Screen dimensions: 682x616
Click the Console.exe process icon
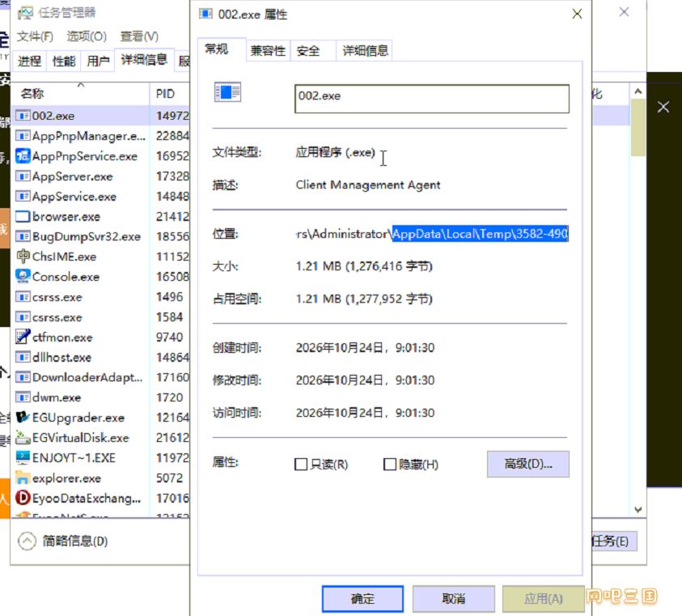click(x=23, y=277)
